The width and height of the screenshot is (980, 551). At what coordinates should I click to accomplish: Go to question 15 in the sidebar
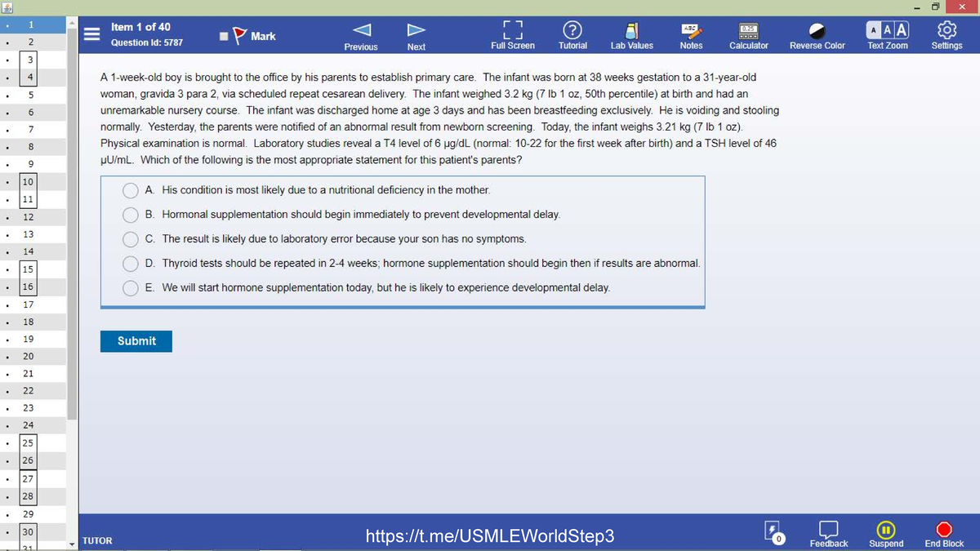pos(27,269)
